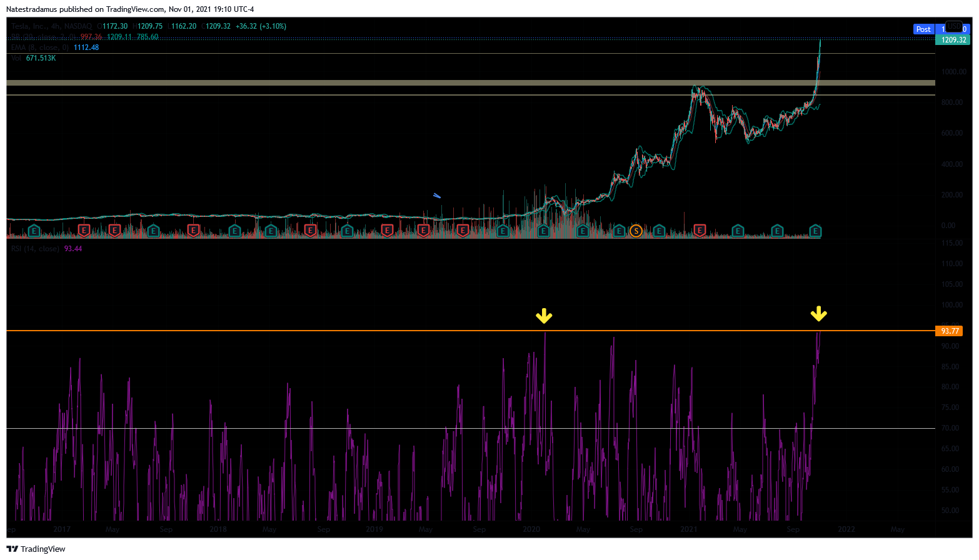Click the volume value 671.513K
The image size is (979, 560).
click(41, 58)
